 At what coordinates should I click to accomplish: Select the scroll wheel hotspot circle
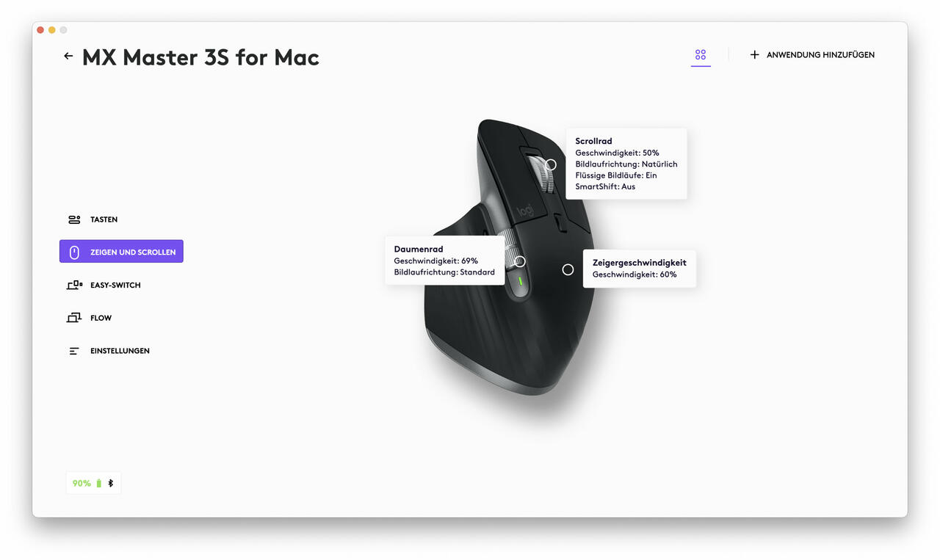tap(551, 165)
